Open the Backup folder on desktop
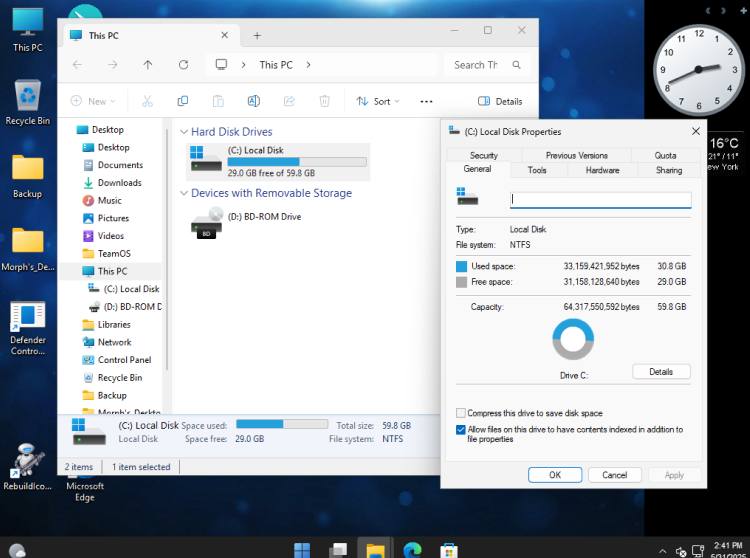Screen dimensions: 750x558 [x=28, y=176]
